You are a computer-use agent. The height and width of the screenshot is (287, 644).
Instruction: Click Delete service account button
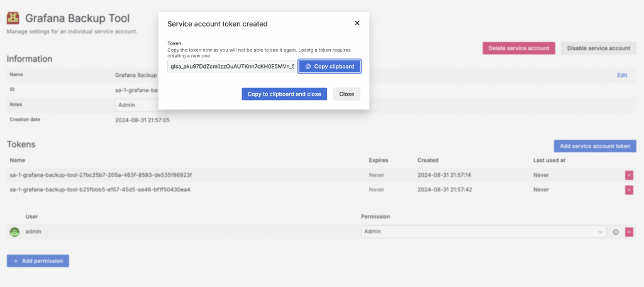coord(519,48)
